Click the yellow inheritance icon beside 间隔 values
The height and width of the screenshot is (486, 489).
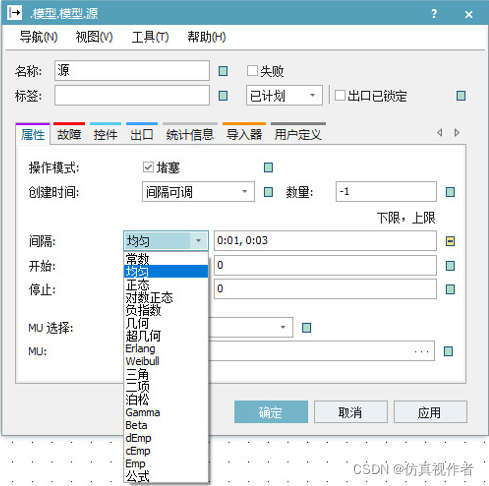[450, 241]
